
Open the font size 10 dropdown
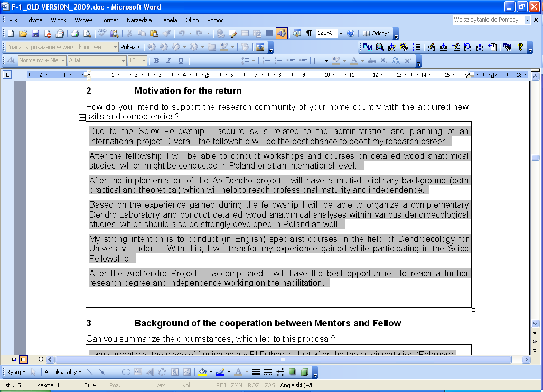click(x=144, y=61)
